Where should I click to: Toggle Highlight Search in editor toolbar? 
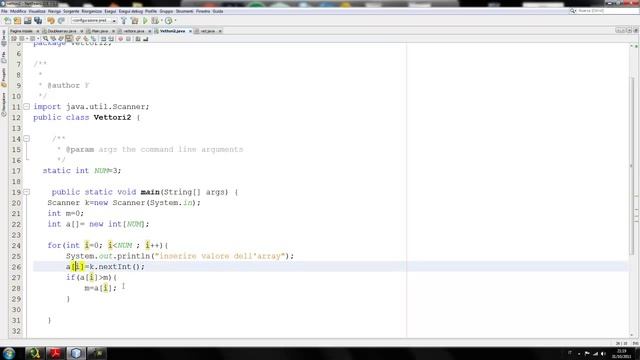point(69,39)
